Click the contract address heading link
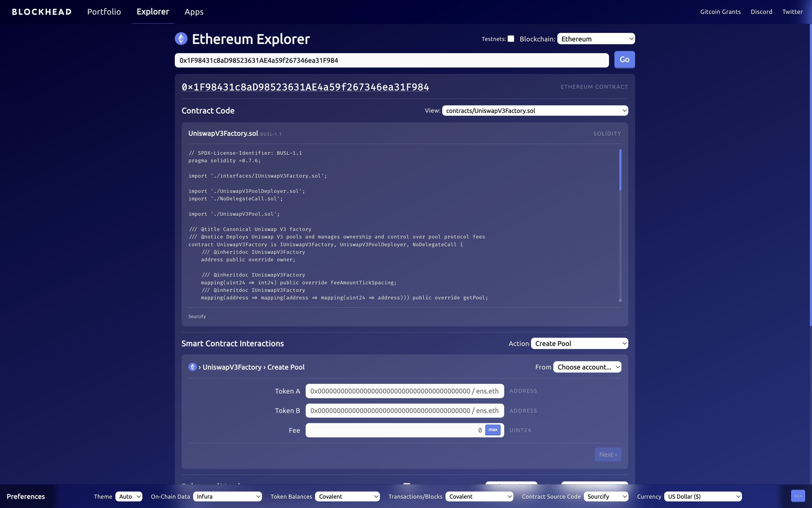Viewport: 812px width, 508px height. point(305,87)
